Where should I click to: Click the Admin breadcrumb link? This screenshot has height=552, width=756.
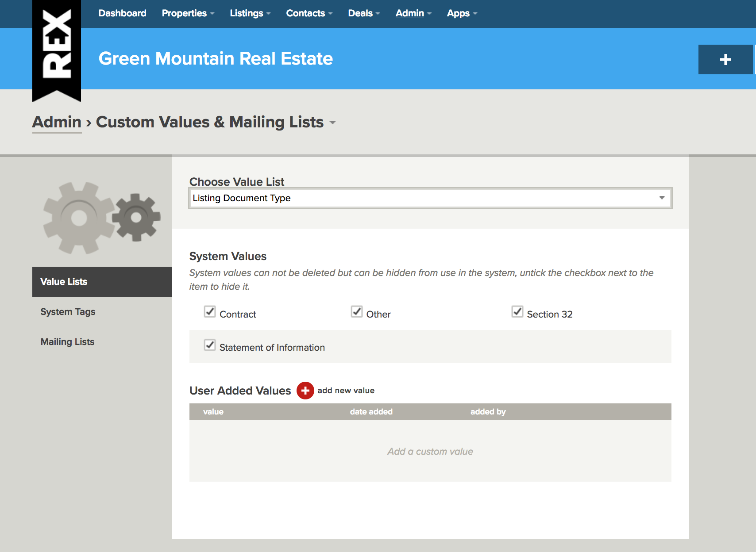point(57,122)
